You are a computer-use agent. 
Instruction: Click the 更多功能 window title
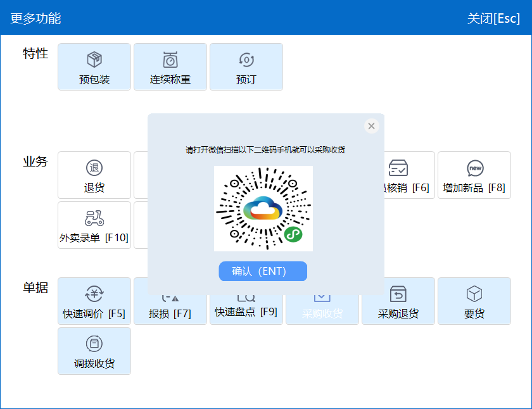click(35, 18)
